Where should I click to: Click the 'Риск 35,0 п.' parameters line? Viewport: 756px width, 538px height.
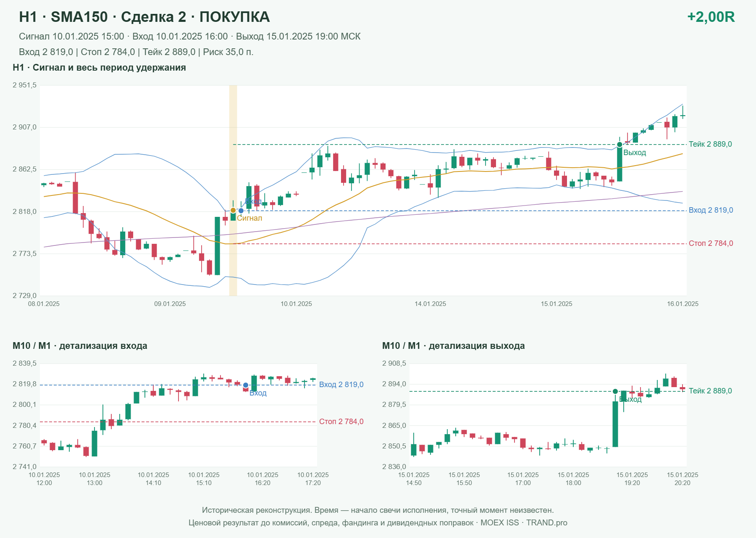pos(136,52)
